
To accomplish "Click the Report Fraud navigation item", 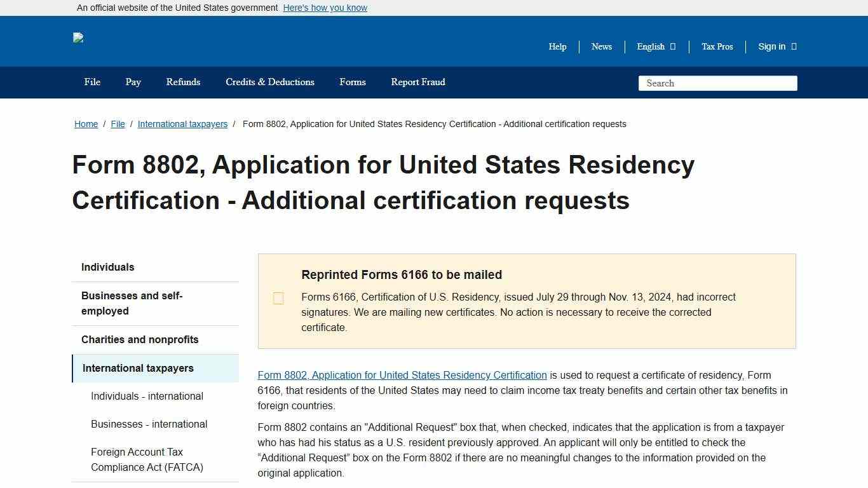I will click(x=418, y=82).
